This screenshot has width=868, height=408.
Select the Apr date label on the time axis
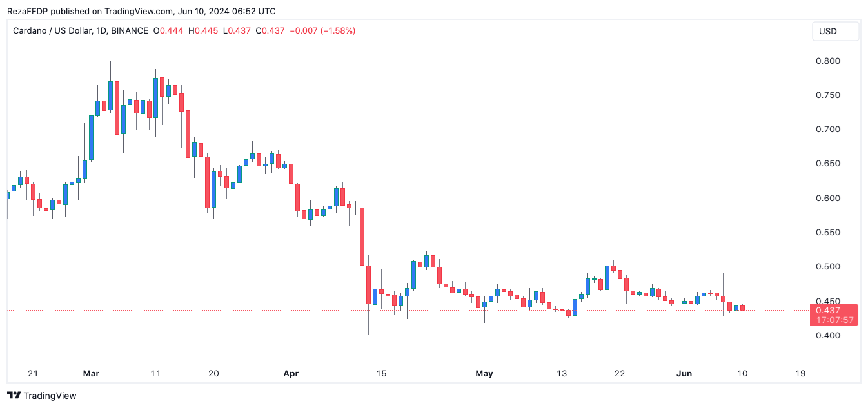291,373
